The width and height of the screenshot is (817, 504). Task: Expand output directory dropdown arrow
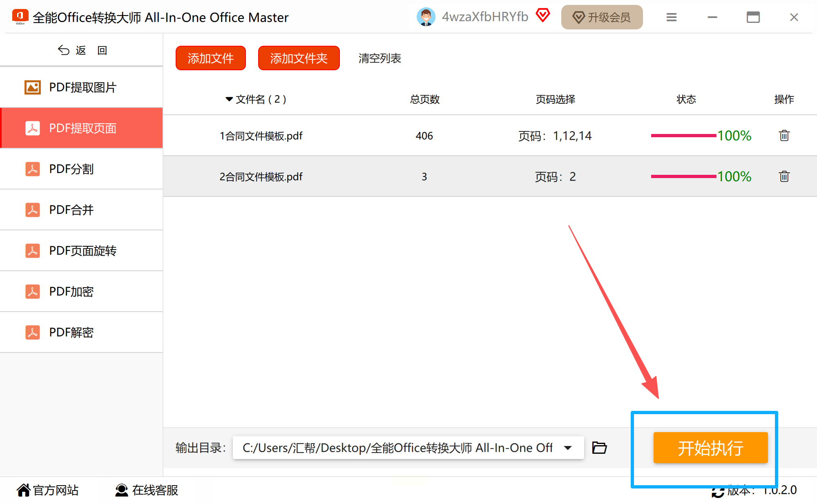[568, 448]
